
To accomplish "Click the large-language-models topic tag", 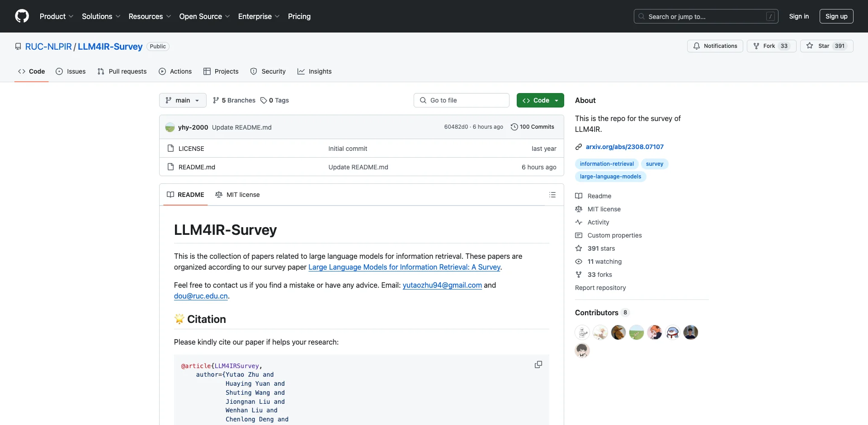I will tap(610, 177).
